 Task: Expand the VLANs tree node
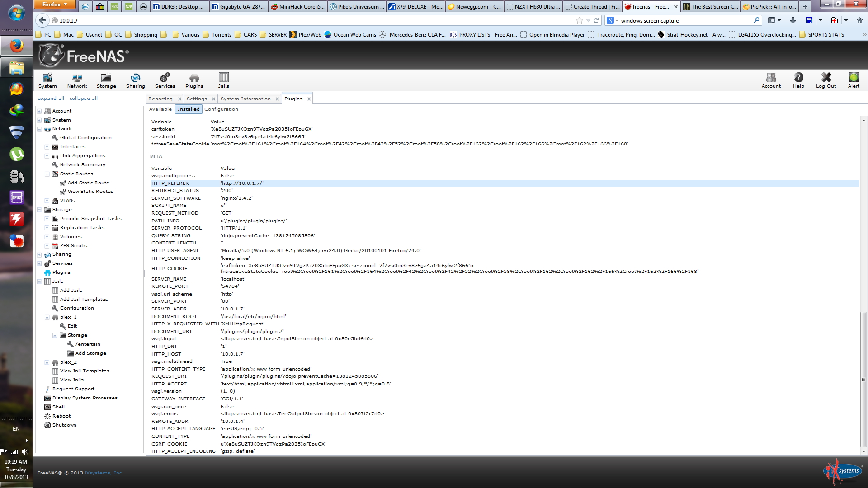(47, 201)
